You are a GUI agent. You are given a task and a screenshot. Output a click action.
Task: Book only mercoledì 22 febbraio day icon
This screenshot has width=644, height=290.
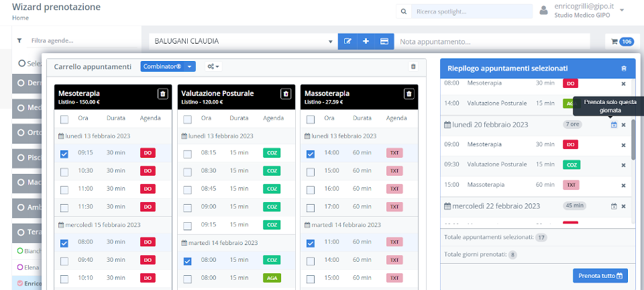[614, 206]
